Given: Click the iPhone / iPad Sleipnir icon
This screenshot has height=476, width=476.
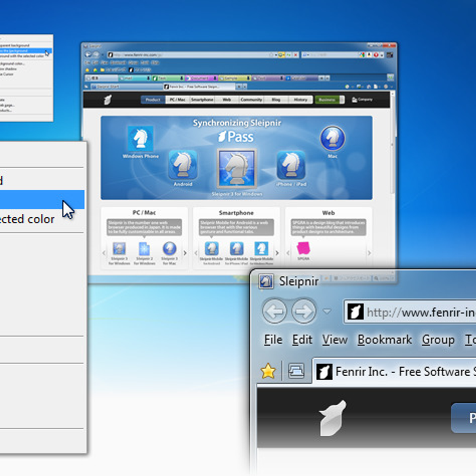Looking at the screenshot, I should point(291,165).
